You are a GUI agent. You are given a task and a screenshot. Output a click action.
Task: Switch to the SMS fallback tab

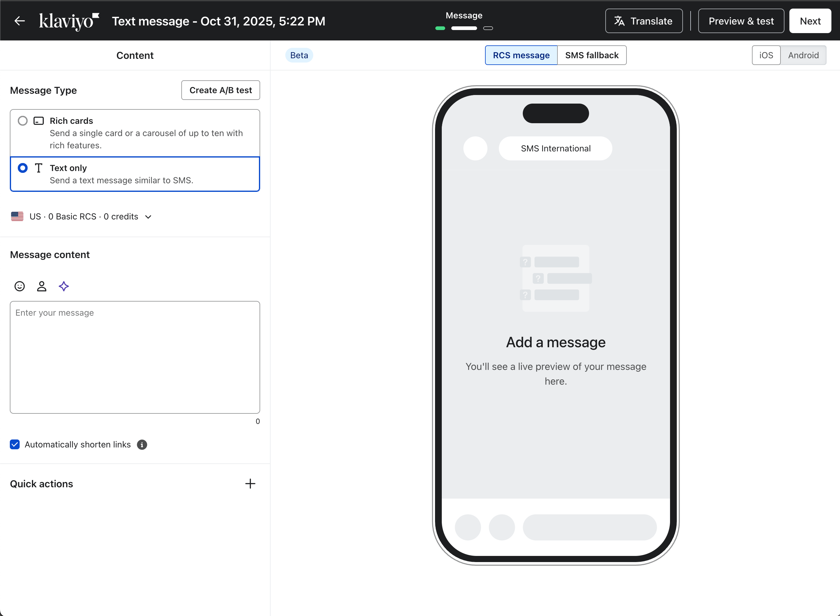591,55
